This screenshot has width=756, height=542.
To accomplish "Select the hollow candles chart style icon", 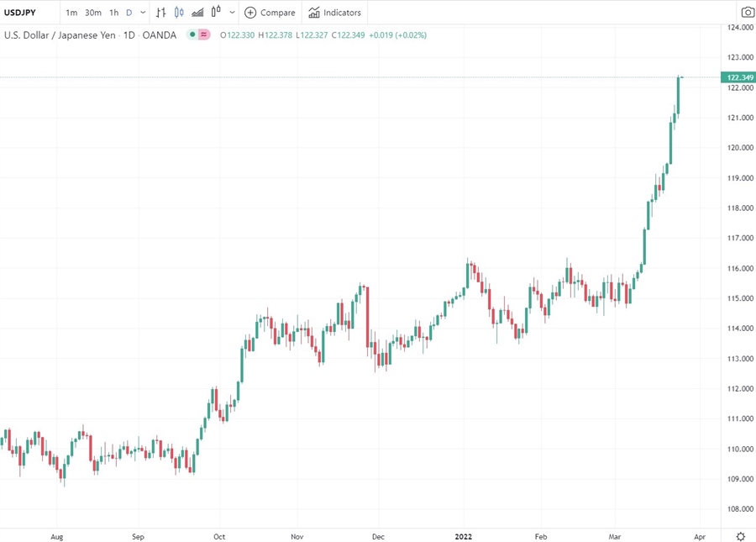I will (216, 12).
